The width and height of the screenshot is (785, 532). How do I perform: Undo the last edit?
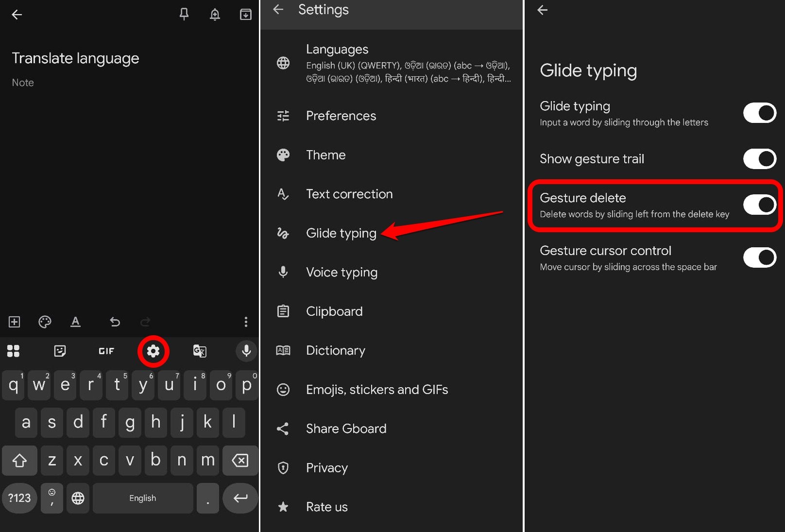[x=115, y=322]
